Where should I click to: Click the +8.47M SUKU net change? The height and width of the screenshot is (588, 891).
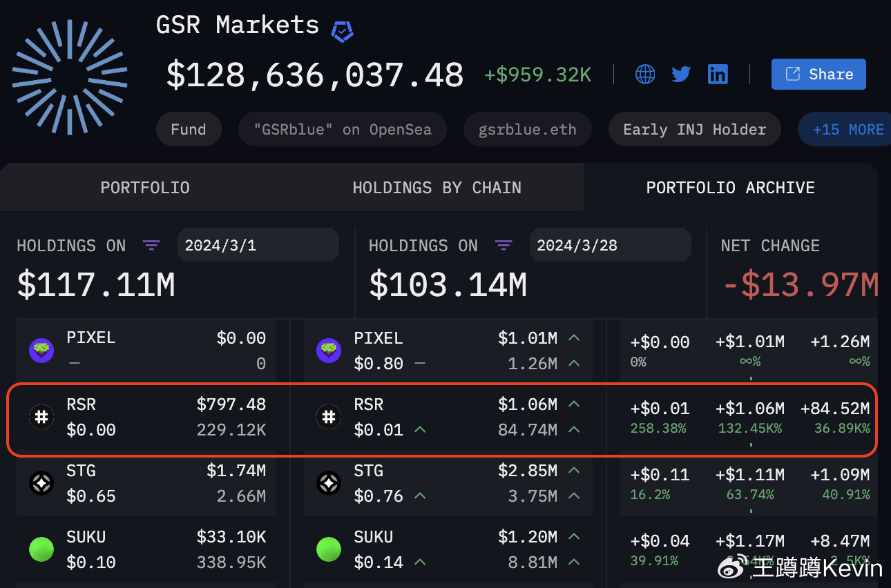point(840,541)
